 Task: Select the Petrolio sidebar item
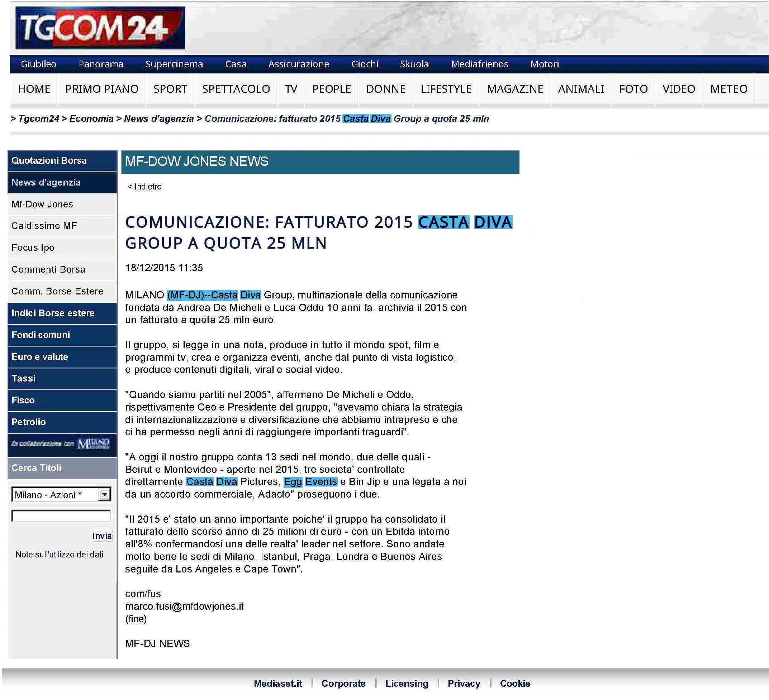pos(29,422)
